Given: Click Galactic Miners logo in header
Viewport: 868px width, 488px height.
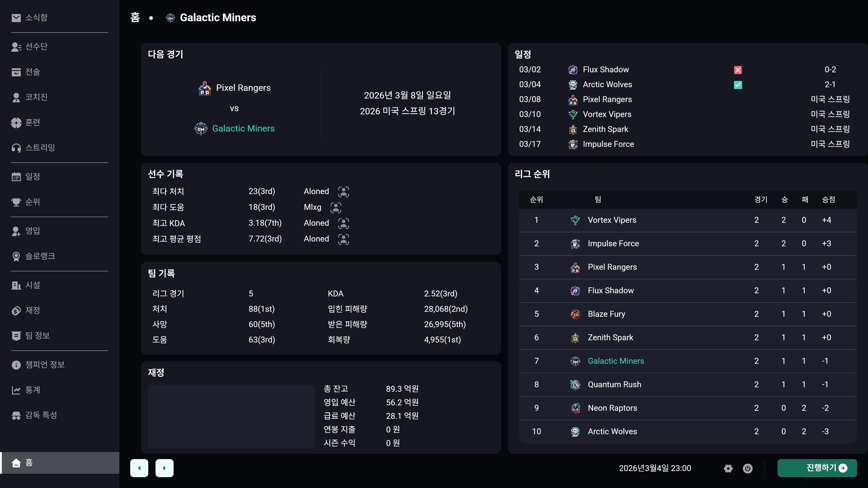Looking at the screenshot, I should click(170, 18).
